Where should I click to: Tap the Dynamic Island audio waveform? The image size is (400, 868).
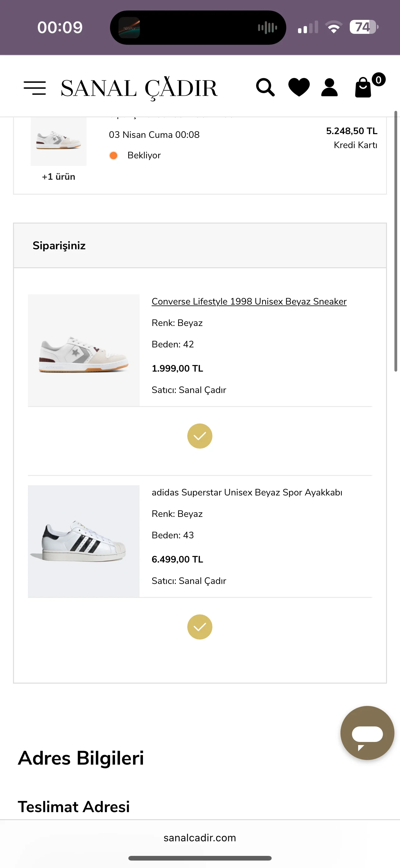click(x=267, y=28)
